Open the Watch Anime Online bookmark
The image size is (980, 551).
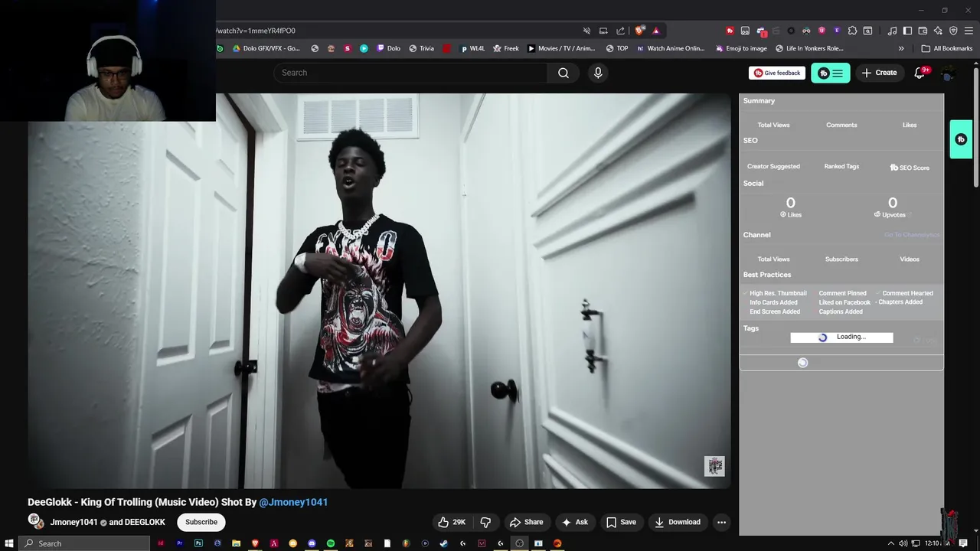(671, 48)
